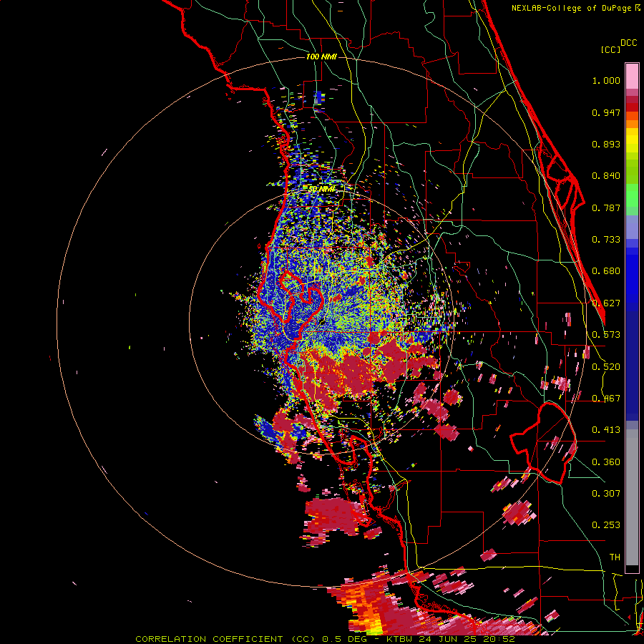Select the 0.947 legend value
The image size is (644, 644).
pyautogui.click(x=606, y=112)
